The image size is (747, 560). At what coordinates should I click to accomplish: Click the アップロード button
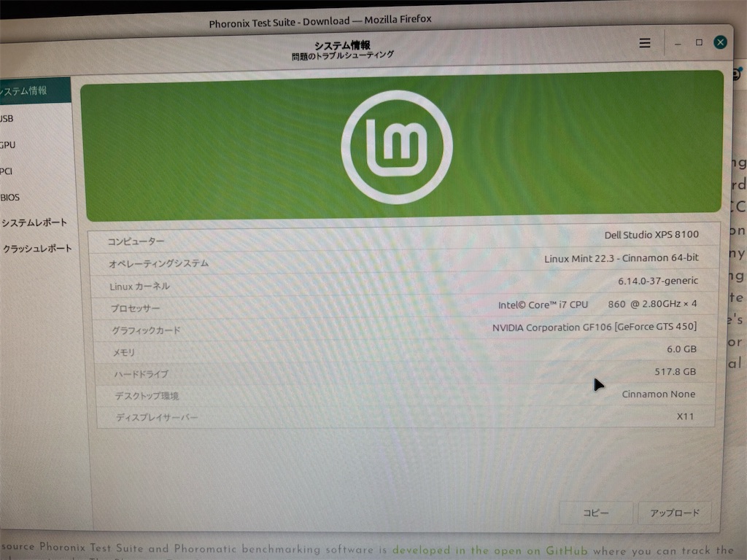coord(675,513)
